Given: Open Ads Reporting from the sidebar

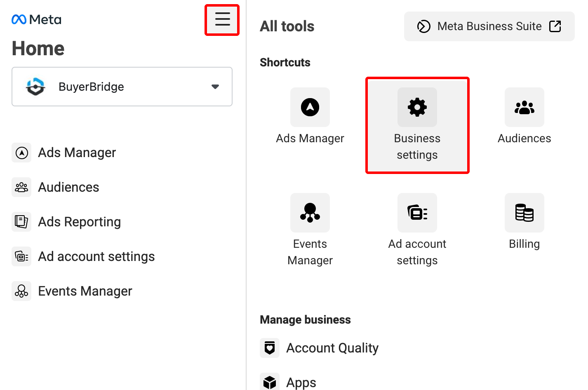Looking at the screenshot, I should pos(79,222).
